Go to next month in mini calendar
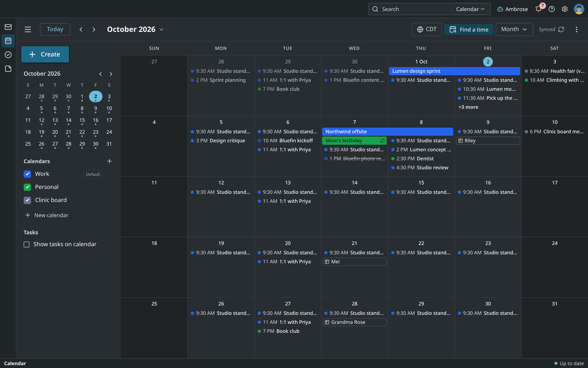 click(x=111, y=74)
